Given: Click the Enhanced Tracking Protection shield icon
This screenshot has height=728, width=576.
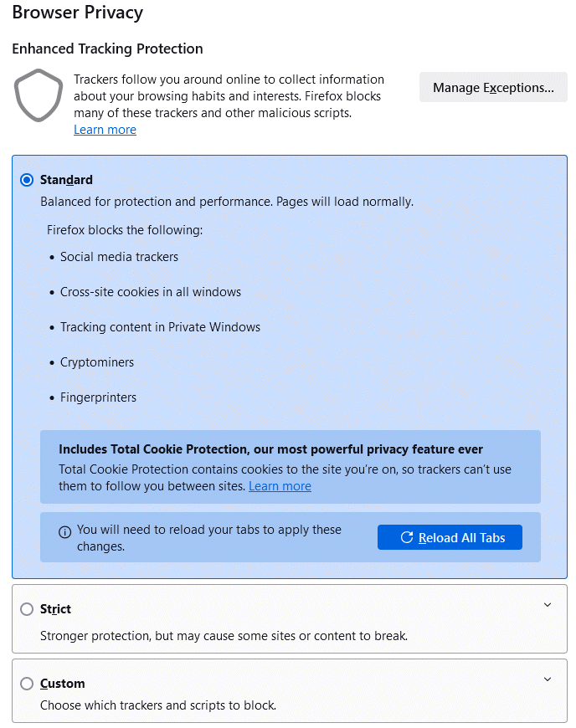Looking at the screenshot, I should (39, 97).
